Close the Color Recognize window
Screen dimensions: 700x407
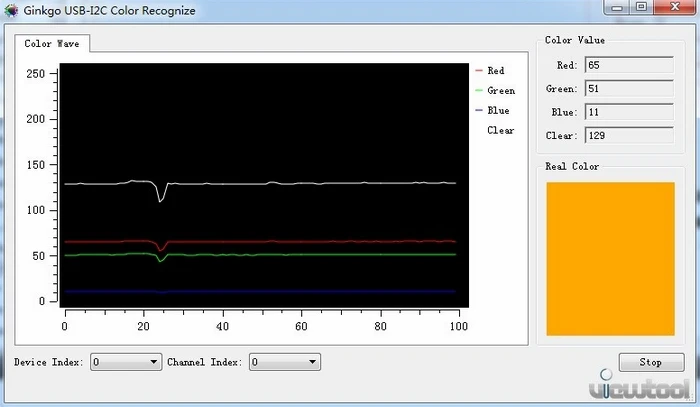coord(675,7)
